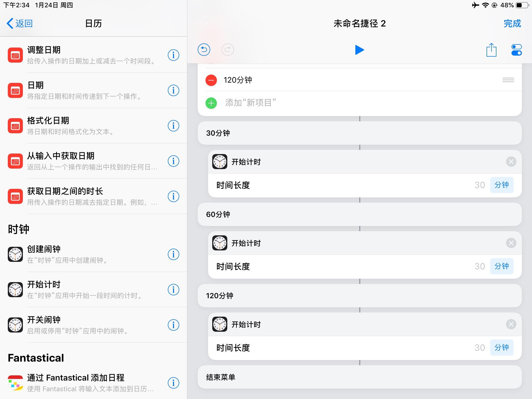This screenshot has height=399, width=532.
Task: Add the 从输入中获取日期 action
Action: pos(94,161)
